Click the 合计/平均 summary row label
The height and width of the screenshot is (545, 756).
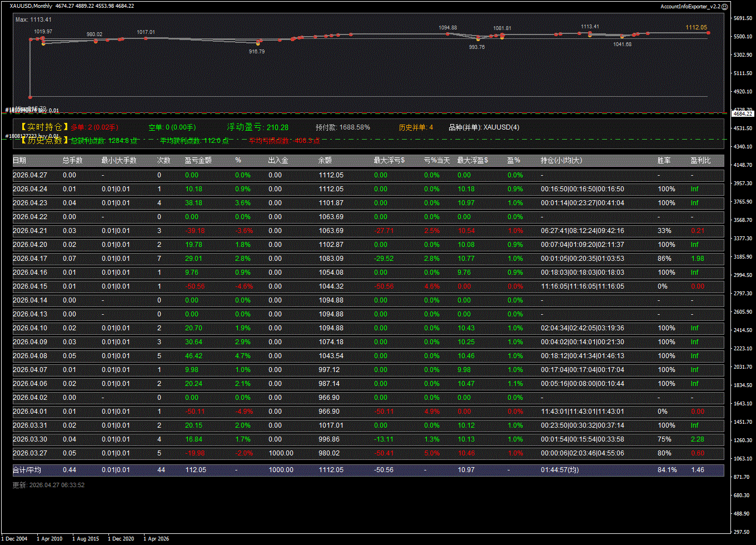(27, 470)
